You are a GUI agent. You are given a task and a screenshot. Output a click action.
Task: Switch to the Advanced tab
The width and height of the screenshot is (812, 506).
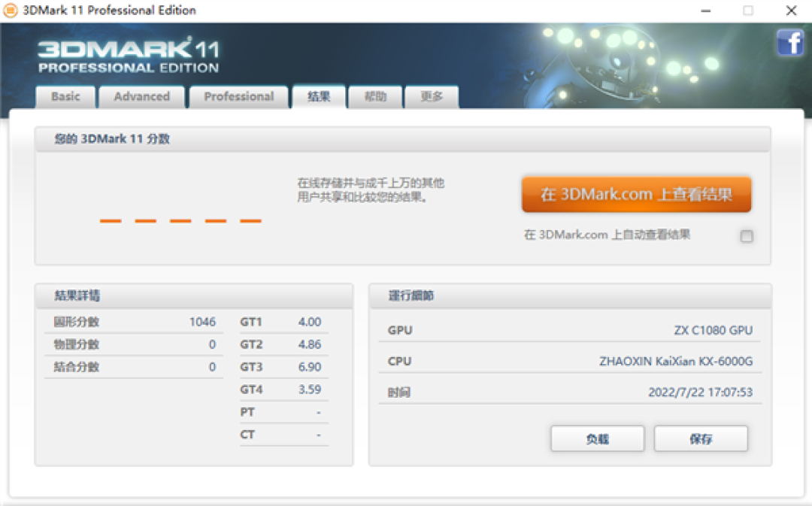pos(141,96)
